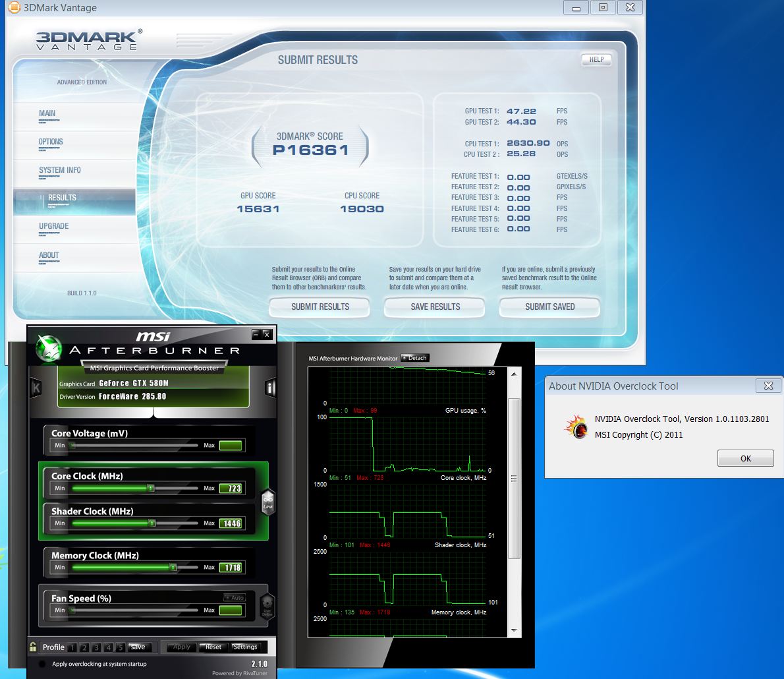Minimize the 3DMark Vantage window
This screenshot has height=679, width=784.
tap(576, 7)
